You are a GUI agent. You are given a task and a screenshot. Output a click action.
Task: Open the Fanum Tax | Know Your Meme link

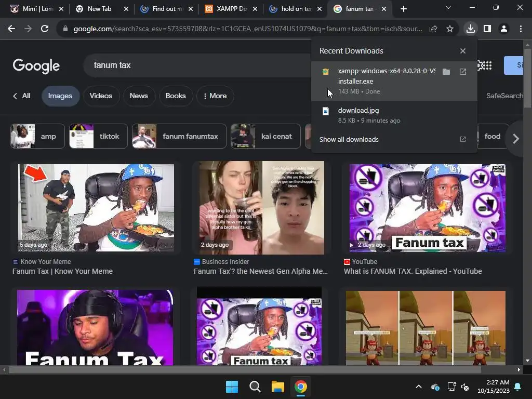(x=63, y=271)
